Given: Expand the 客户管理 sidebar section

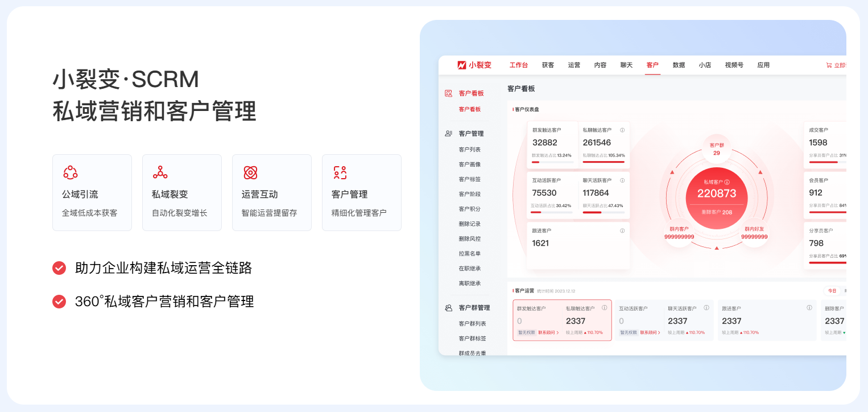Looking at the screenshot, I should 471,134.
